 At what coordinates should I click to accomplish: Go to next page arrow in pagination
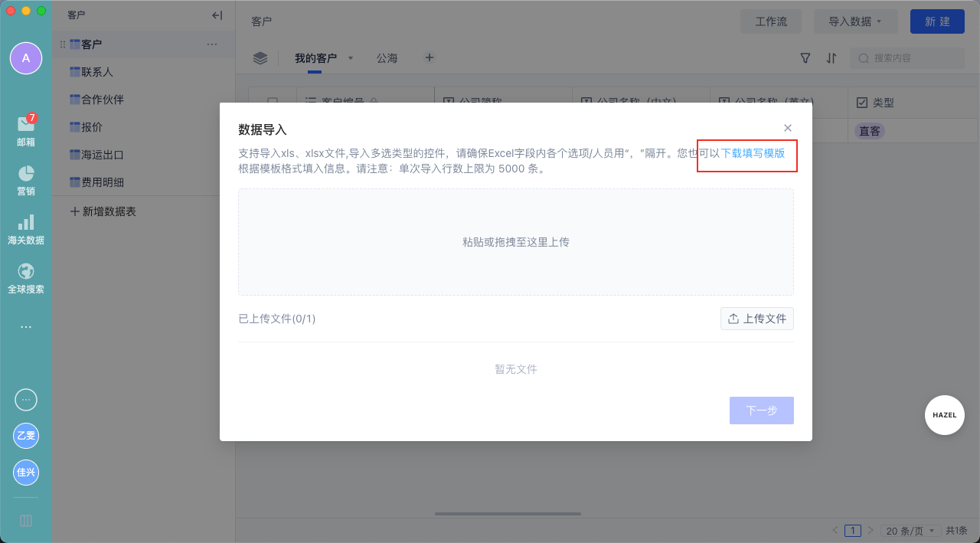[x=870, y=530]
